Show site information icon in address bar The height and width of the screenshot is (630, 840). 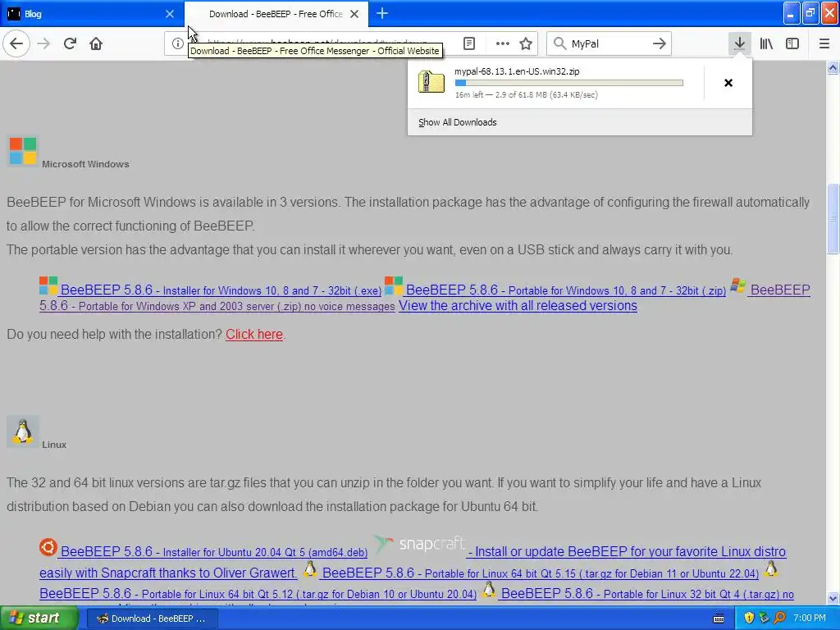[x=177, y=43]
